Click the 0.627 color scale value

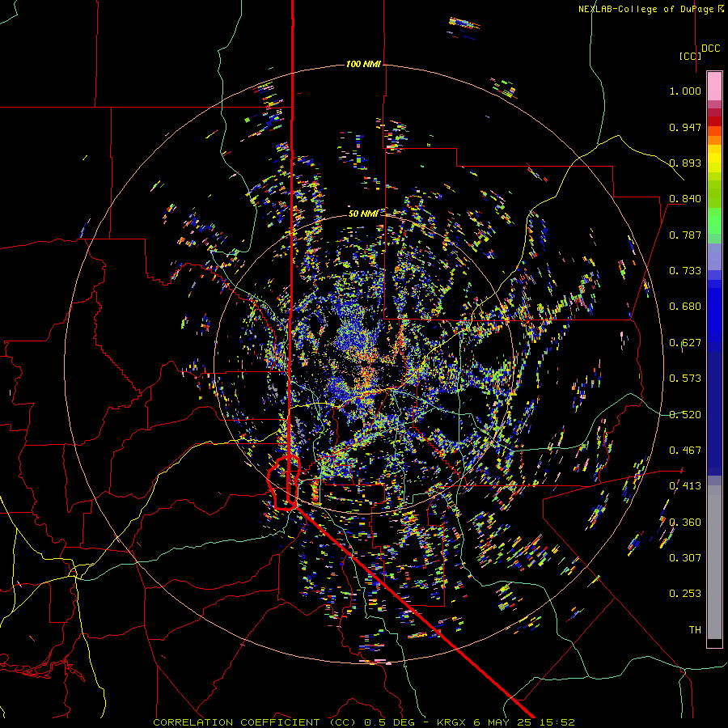click(x=685, y=343)
